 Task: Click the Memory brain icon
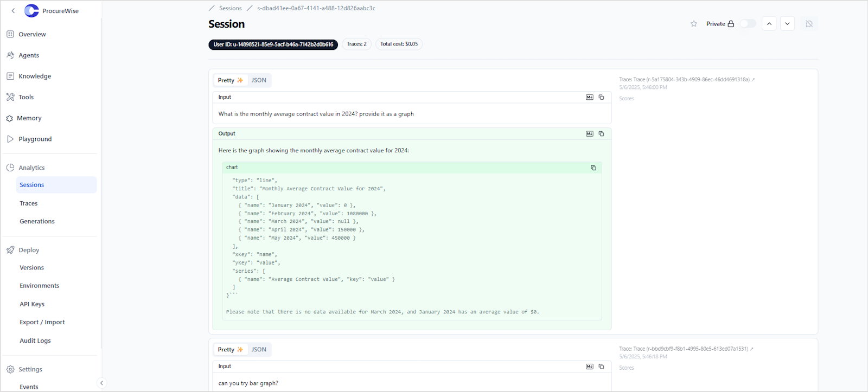point(9,118)
